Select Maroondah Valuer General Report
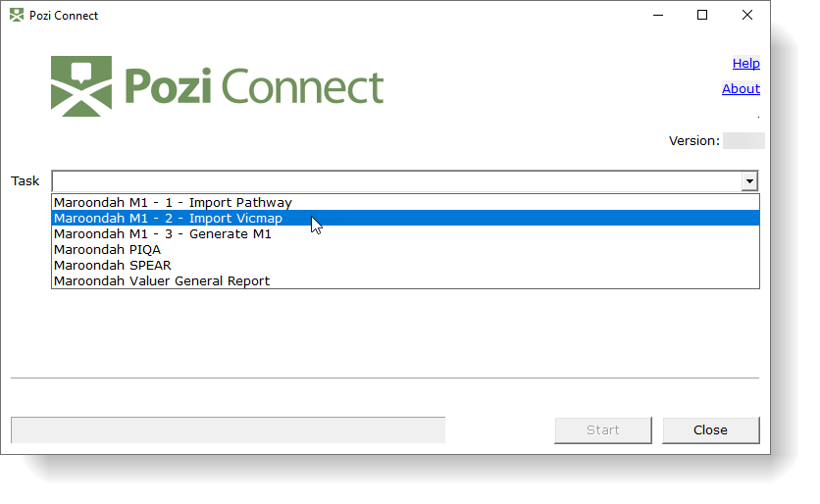Screen dimensions: 820x504 tap(162, 281)
